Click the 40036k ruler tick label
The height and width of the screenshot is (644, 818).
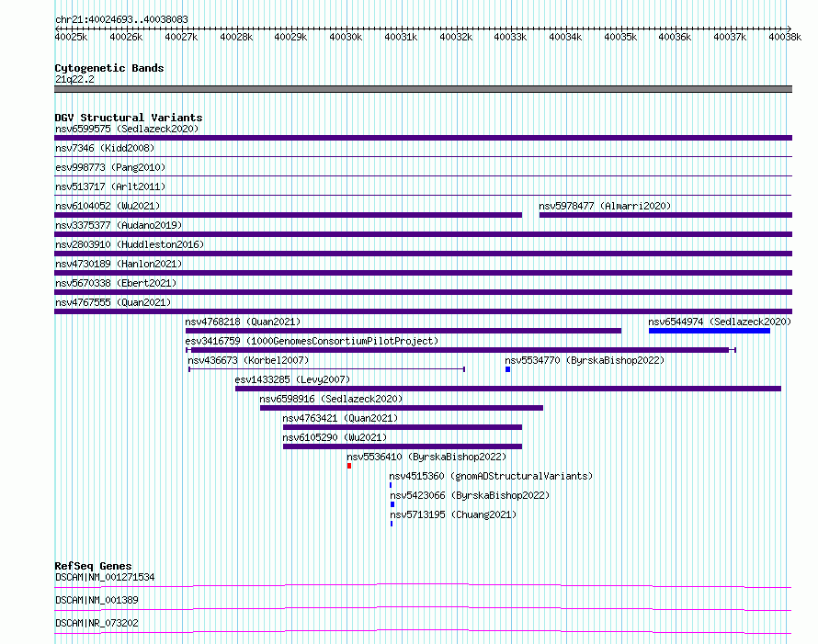pyautogui.click(x=675, y=37)
